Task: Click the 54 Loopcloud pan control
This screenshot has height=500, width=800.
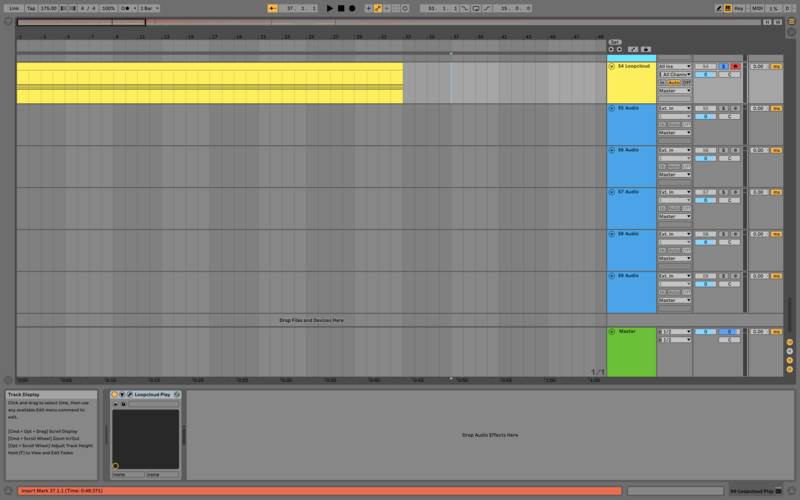Action: pyautogui.click(x=730, y=75)
